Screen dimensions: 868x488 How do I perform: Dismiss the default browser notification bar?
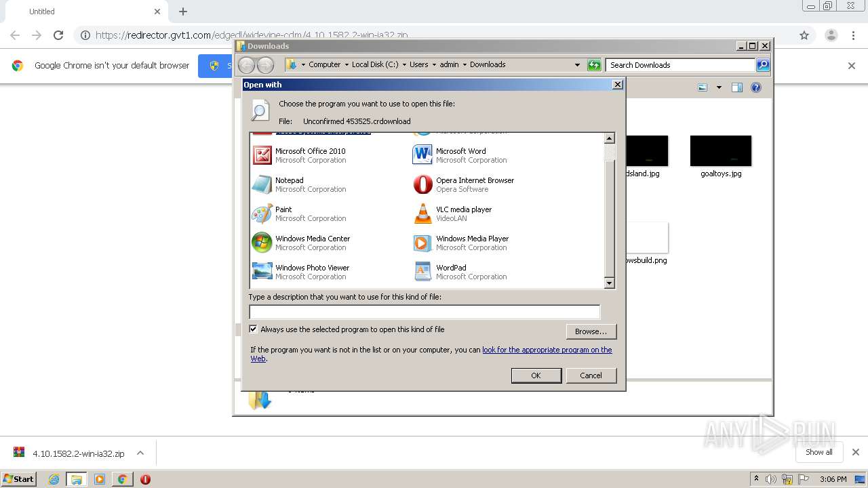pos(852,66)
